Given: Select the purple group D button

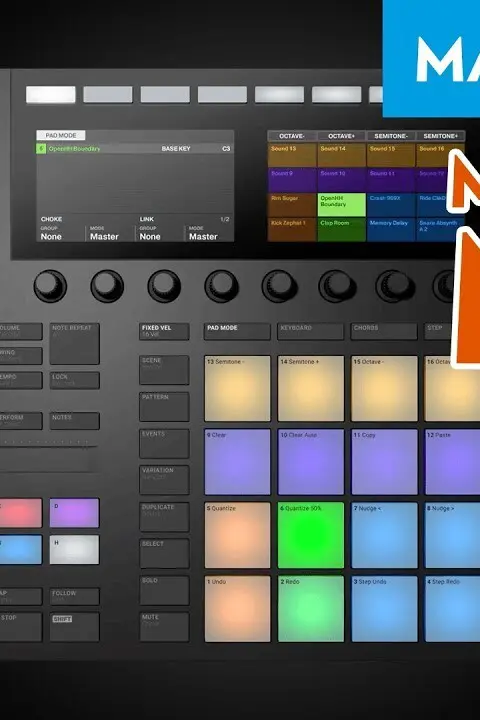Looking at the screenshot, I should [74, 512].
